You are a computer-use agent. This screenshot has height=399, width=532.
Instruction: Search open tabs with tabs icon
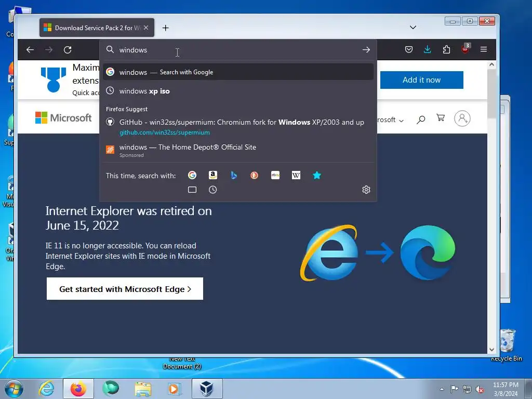coord(192,190)
